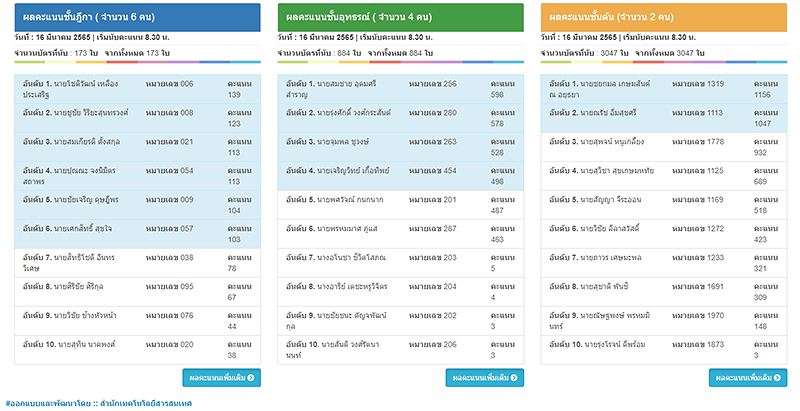The width and height of the screenshot is (800, 411).
Task: Select the row with หมายเลข 1778
Action: (663, 147)
